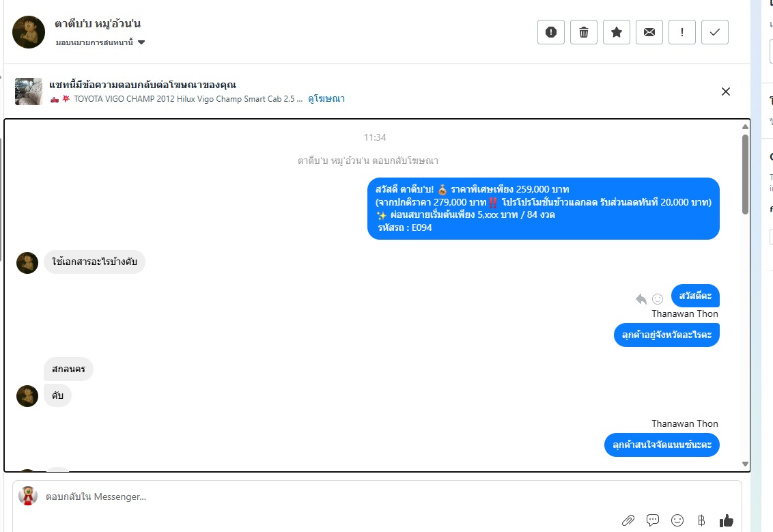Screen dimensions: 773x532
Task: Open customer profile picture in header
Action: pyautogui.click(x=29, y=32)
